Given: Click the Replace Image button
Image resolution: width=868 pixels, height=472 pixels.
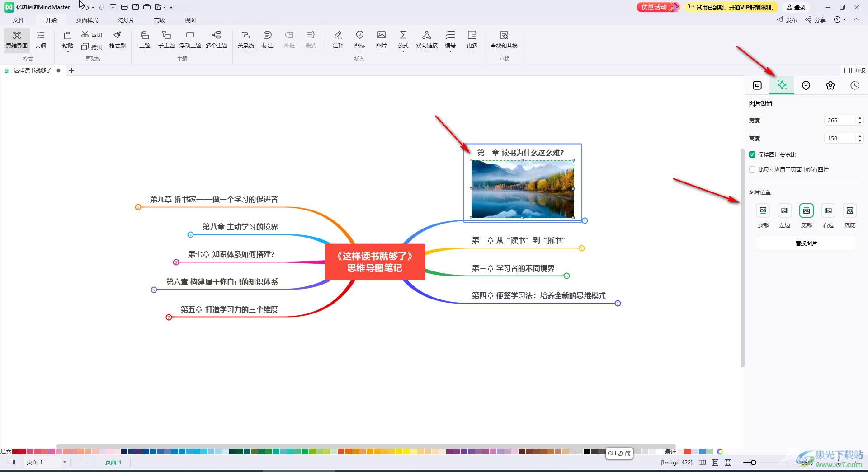Looking at the screenshot, I should point(807,243).
